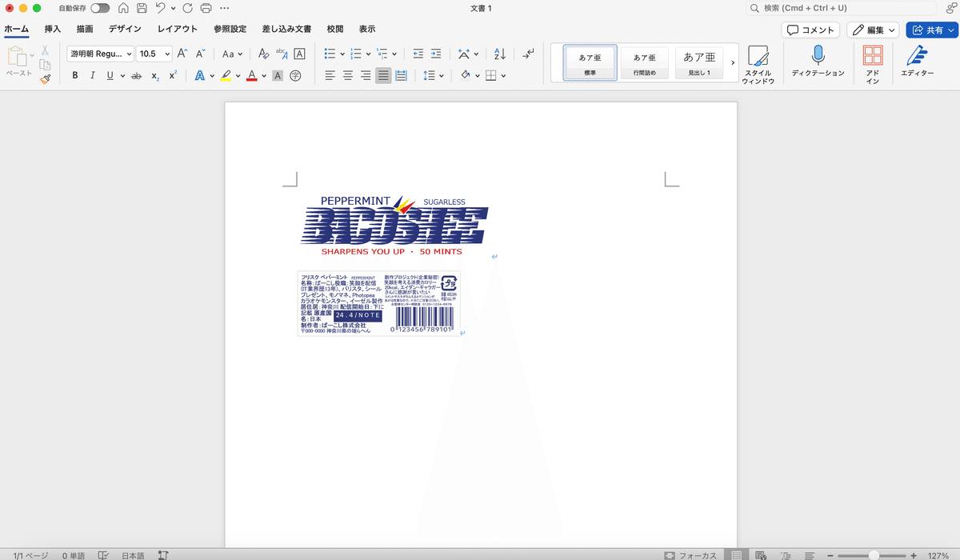Apply distributed alignment

pos(401,76)
